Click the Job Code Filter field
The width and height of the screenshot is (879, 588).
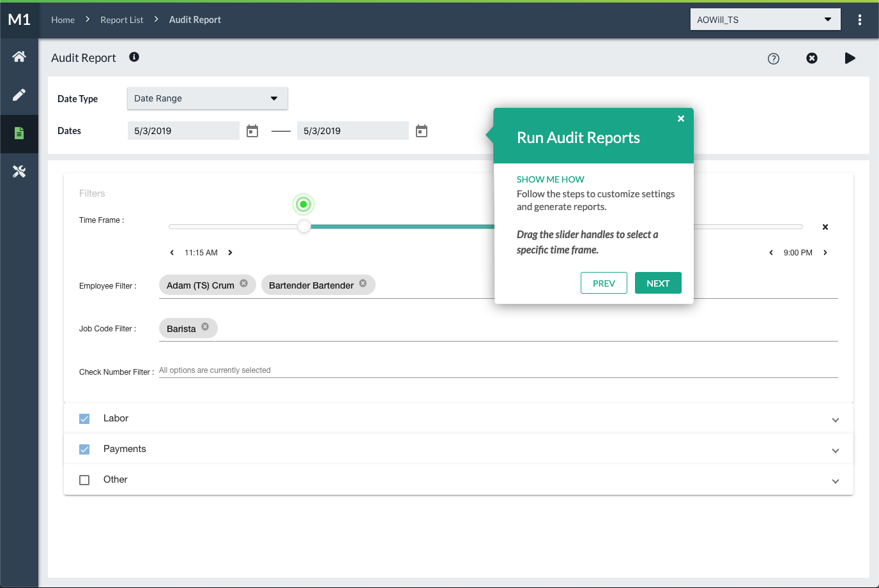coord(498,329)
